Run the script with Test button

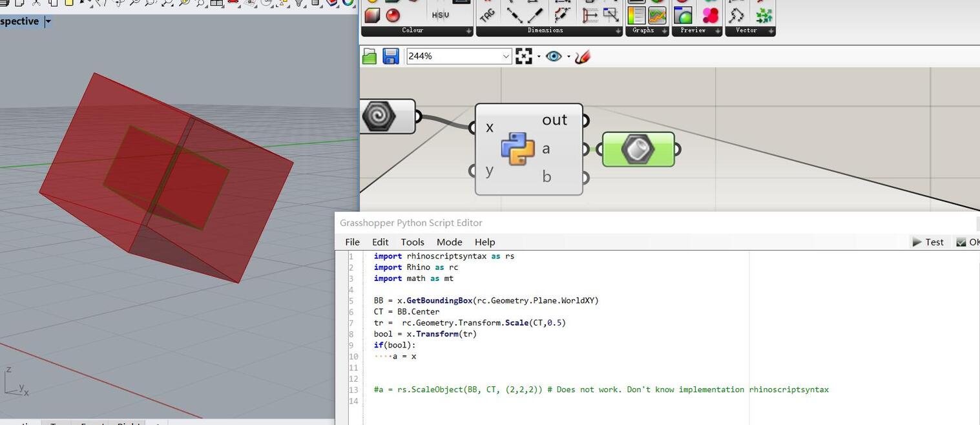[928, 242]
